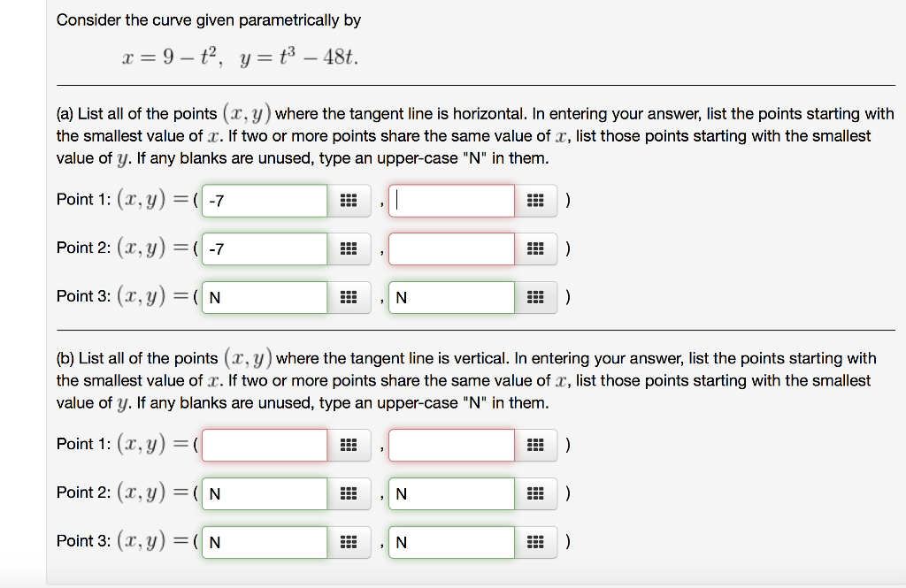Screen dimensions: 906x588
Task: Open the math keypad for Point 1 y-value in part (a)
Action: 536,201
